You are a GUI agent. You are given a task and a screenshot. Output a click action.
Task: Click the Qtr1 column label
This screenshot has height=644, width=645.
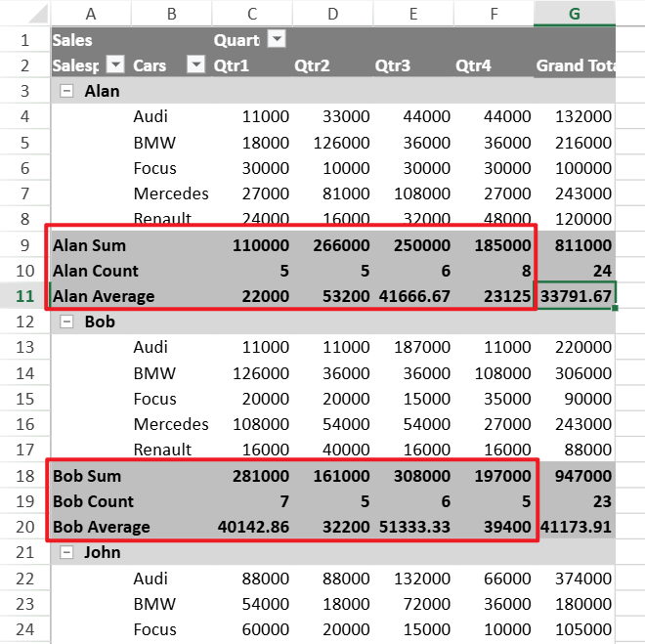tap(232, 65)
